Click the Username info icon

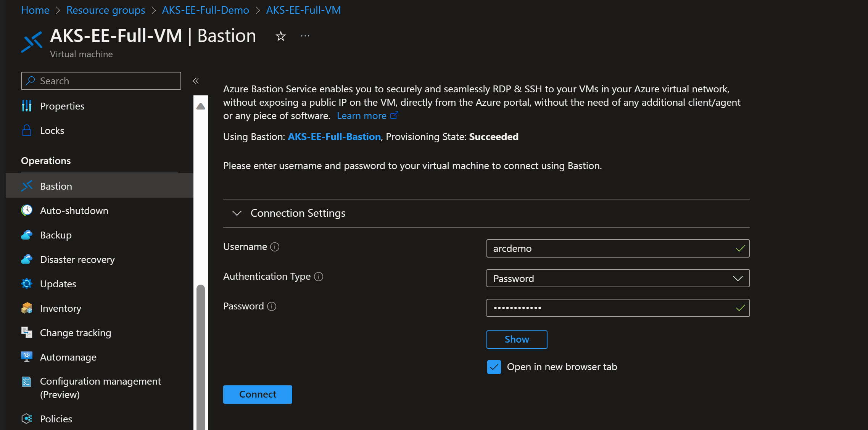(275, 247)
